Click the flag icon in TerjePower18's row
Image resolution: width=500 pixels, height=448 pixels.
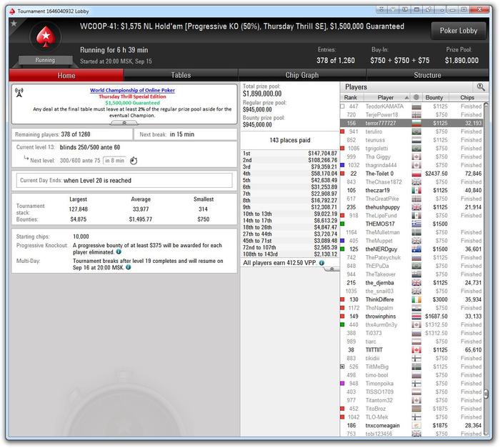coord(416,115)
